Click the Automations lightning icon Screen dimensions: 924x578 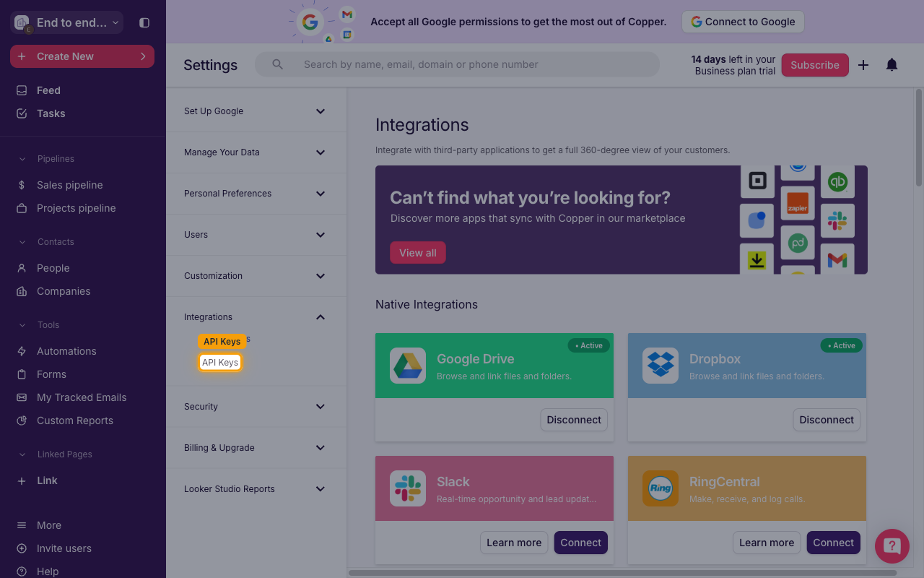coord(22,351)
